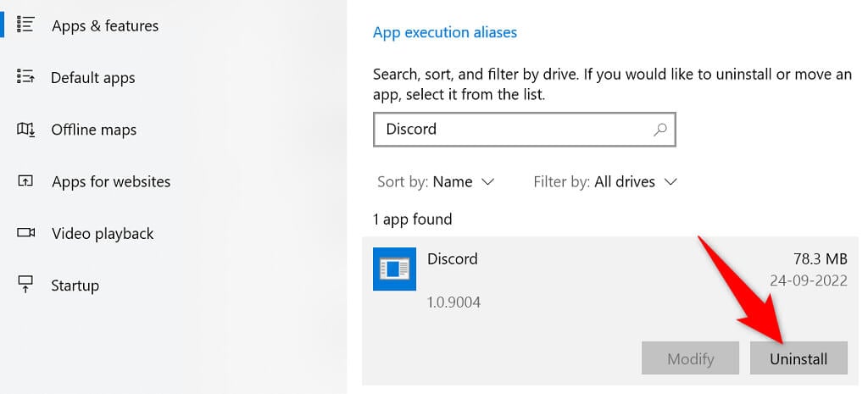Open Video playback settings

[x=103, y=233]
